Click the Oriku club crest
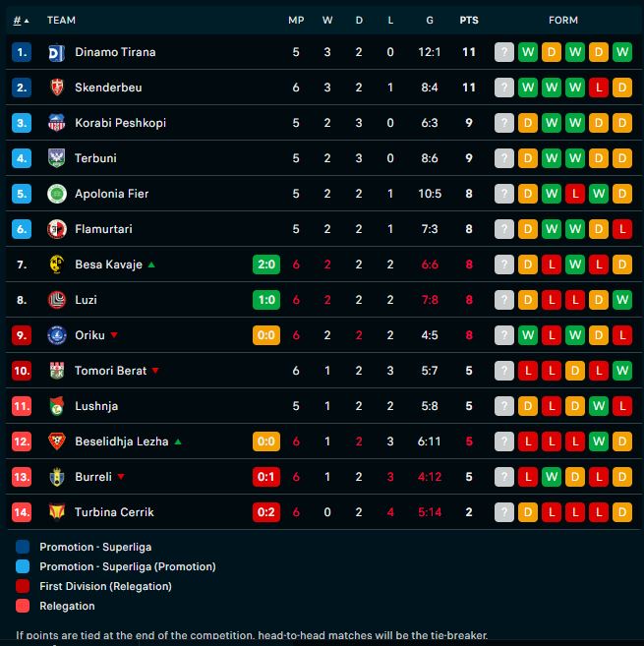 [x=56, y=335]
